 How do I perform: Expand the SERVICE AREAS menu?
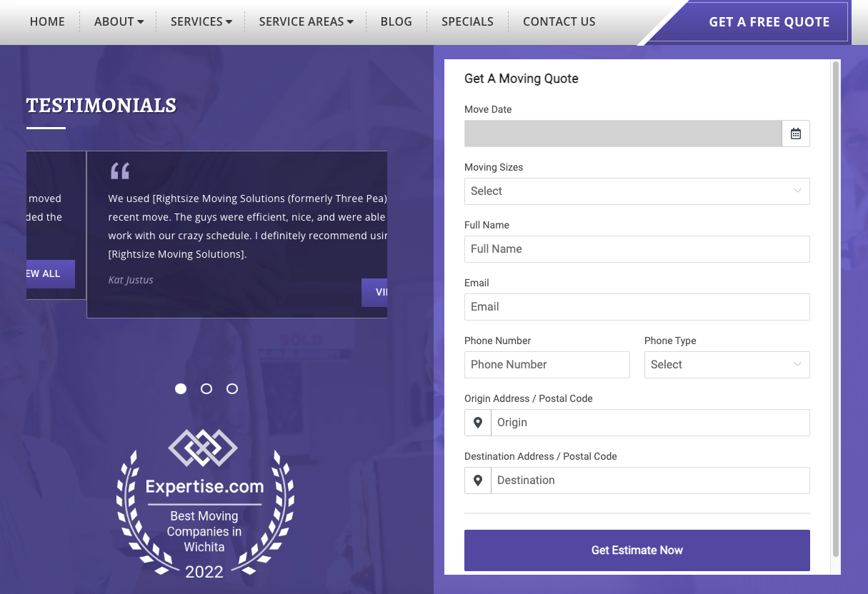[306, 21]
